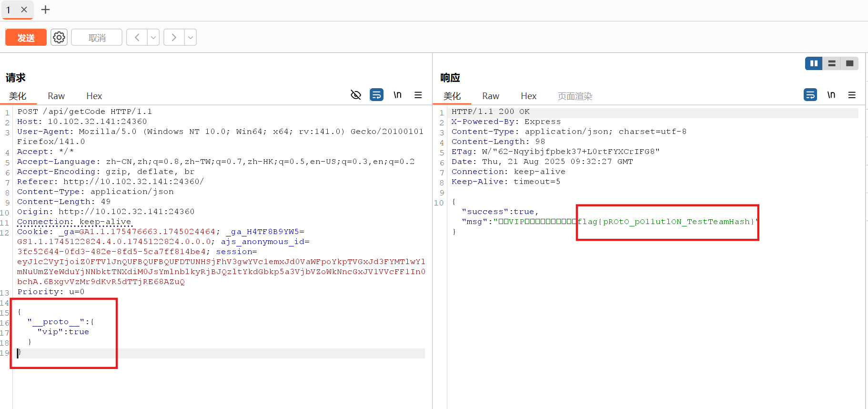Add a new Repeater tab
The image size is (868, 409).
(45, 10)
